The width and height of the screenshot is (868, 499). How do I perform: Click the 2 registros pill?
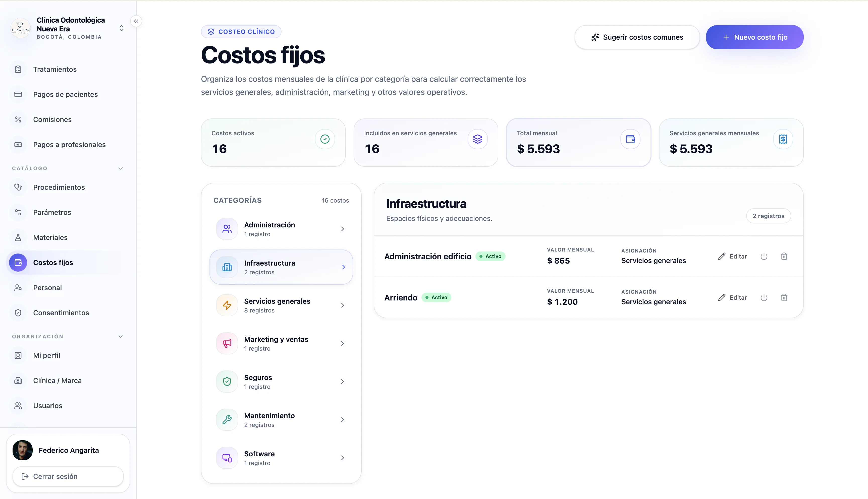point(768,216)
